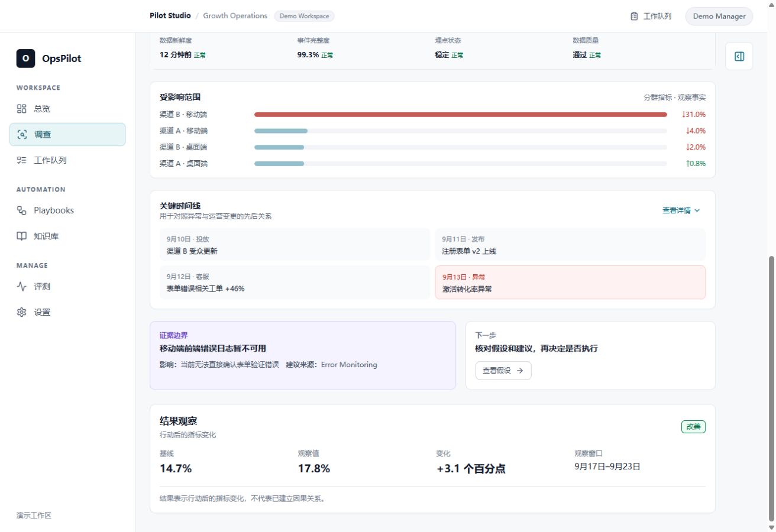Open 评测 in the sidebar
Viewport: 776px width, 532px height.
(x=67, y=287)
